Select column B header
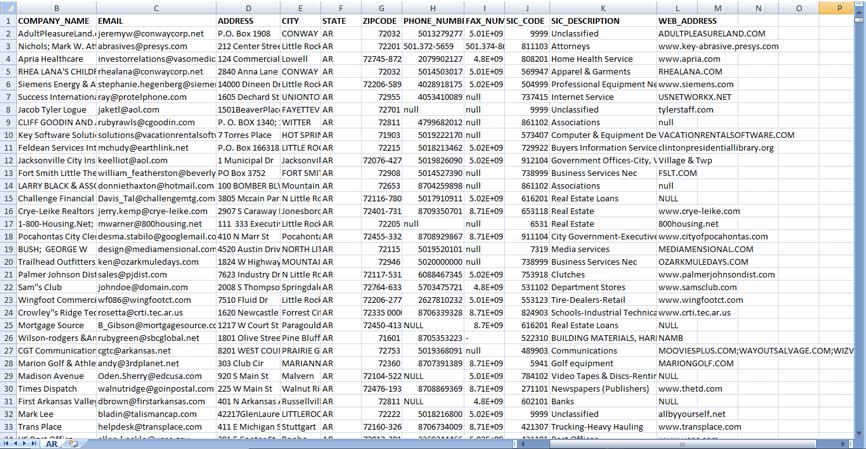Screen dimensions: 866x449 56,8
